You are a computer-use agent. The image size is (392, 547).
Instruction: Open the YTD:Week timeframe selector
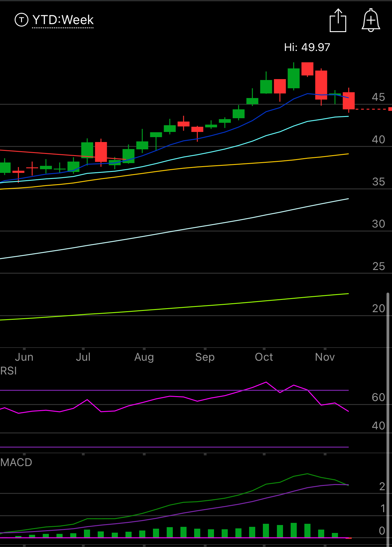[x=63, y=20]
